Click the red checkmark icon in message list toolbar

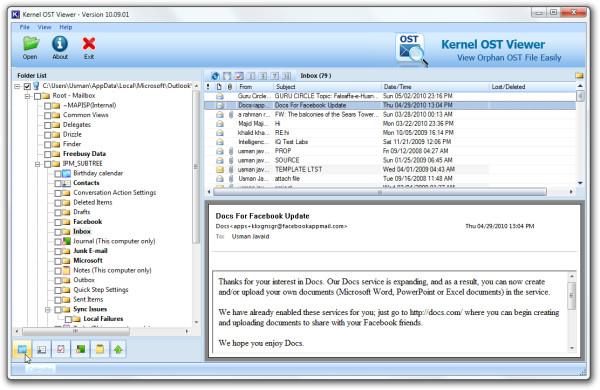[239, 76]
